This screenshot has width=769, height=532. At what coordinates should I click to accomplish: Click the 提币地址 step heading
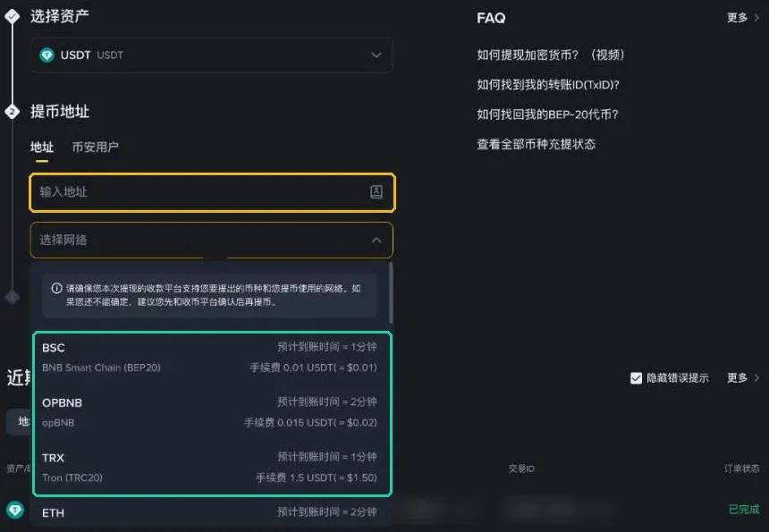point(59,111)
